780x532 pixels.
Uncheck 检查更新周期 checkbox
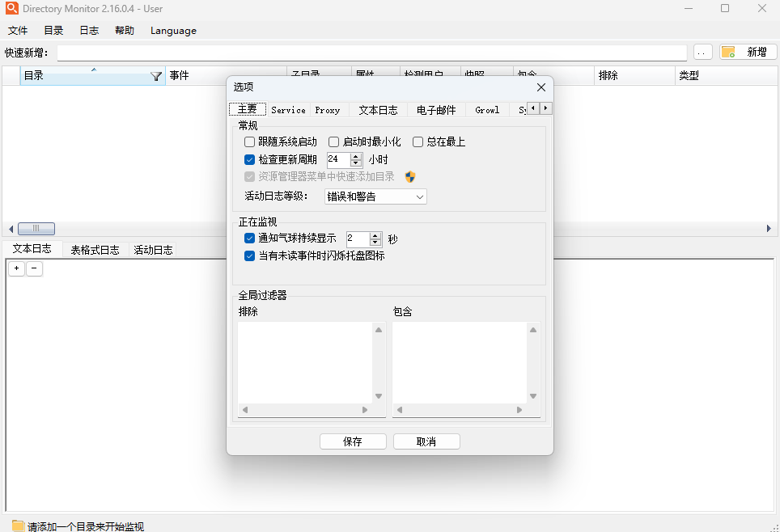[x=250, y=160]
